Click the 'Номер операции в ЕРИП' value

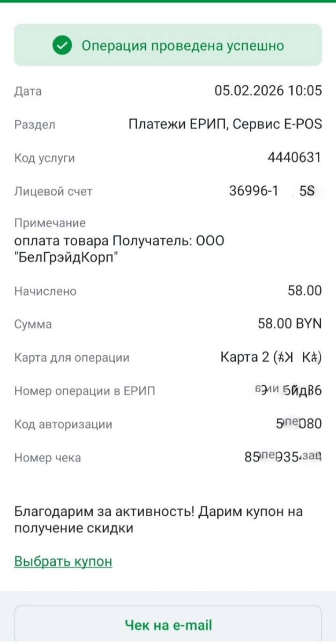[x=288, y=391]
